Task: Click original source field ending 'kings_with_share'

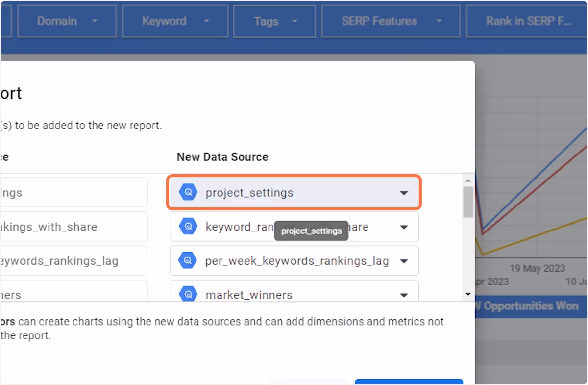Action: click(73, 227)
